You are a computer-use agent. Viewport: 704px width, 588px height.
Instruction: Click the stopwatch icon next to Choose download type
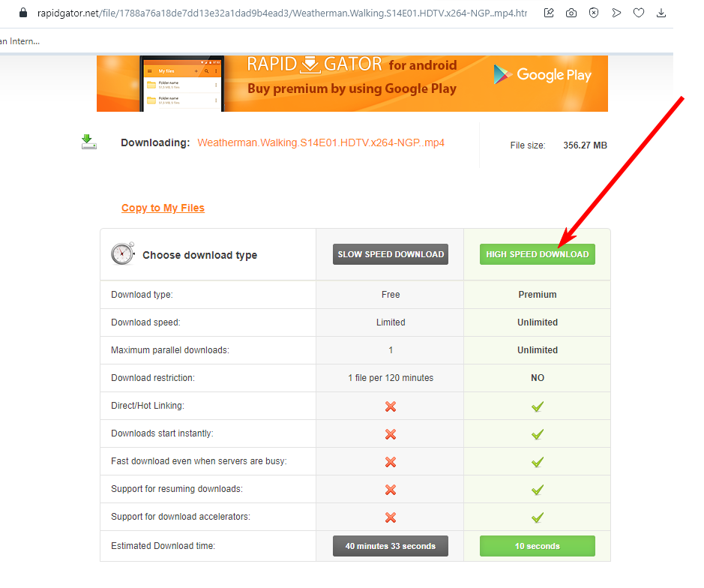pyautogui.click(x=122, y=253)
